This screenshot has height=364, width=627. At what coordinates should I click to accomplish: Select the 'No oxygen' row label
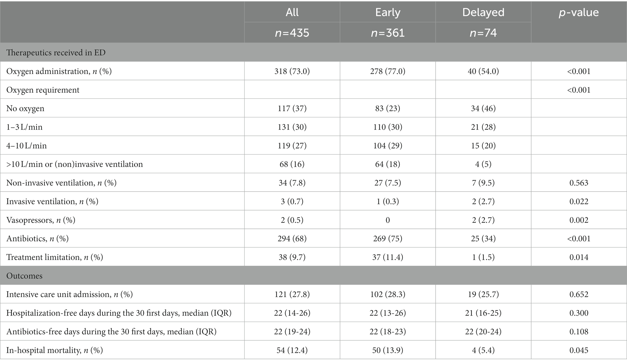point(25,108)
